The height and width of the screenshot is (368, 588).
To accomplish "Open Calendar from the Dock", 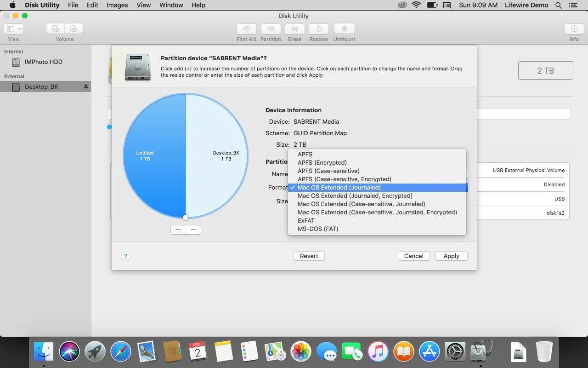I will pos(198,352).
